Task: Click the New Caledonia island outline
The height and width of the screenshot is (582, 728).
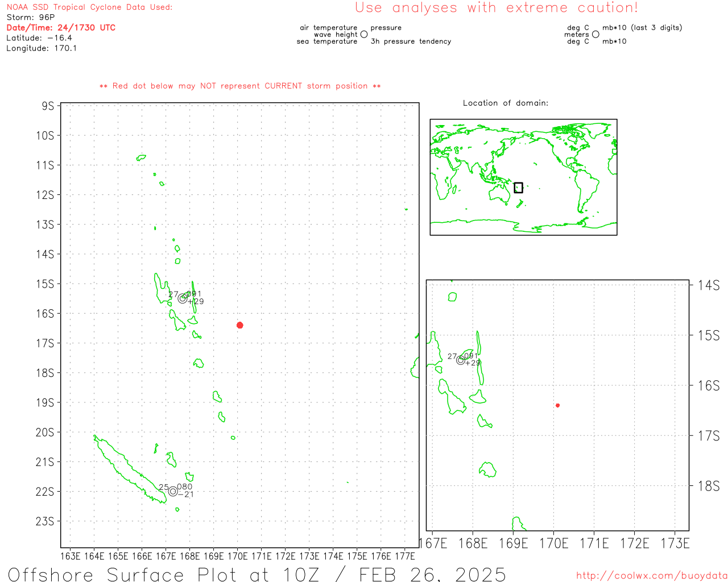Action: pyautogui.click(x=130, y=469)
